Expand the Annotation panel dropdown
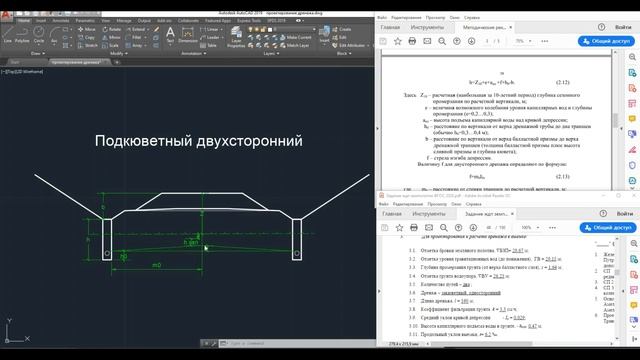Screen dimensions: 640x360 point(193,53)
